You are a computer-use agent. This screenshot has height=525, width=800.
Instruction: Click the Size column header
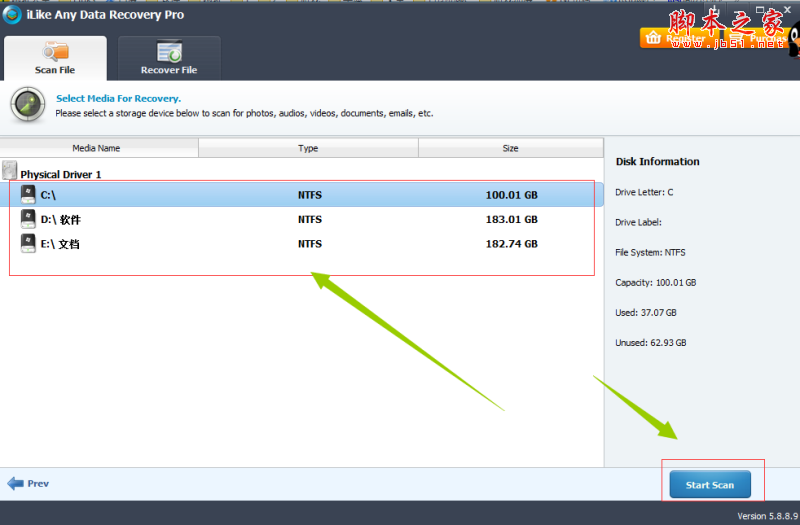point(511,148)
